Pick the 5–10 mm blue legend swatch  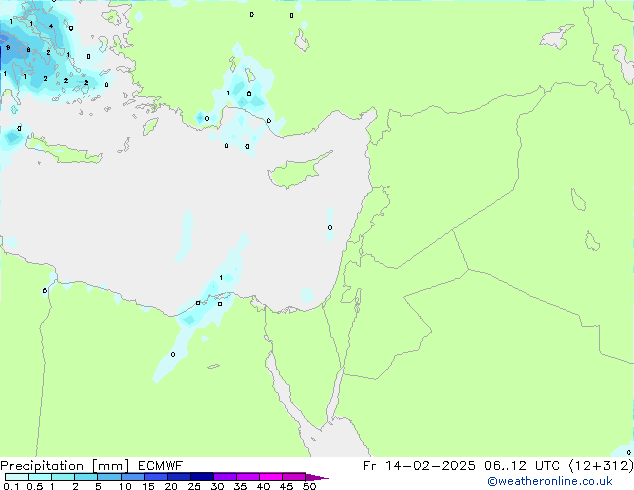point(109,477)
